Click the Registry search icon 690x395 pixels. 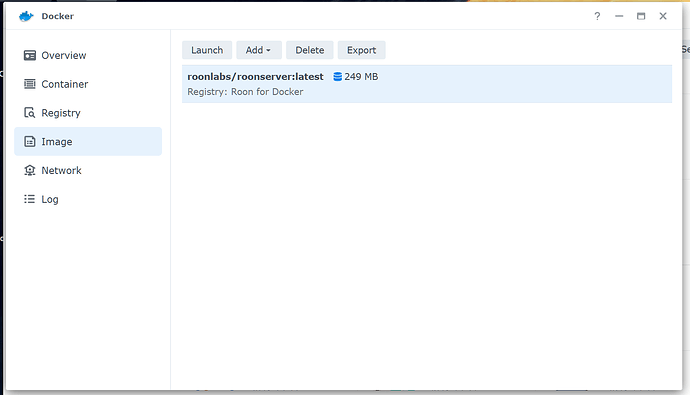click(29, 113)
